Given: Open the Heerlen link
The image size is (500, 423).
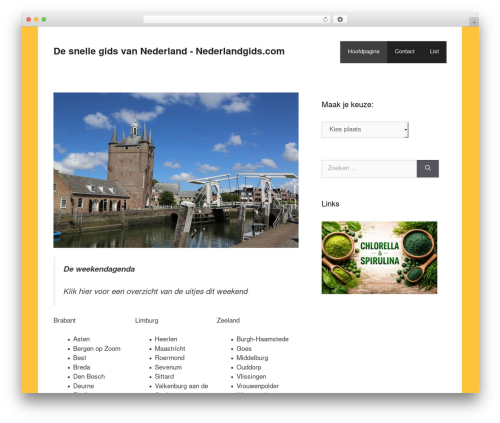Looking at the screenshot, I should click(x=166, y=339).
